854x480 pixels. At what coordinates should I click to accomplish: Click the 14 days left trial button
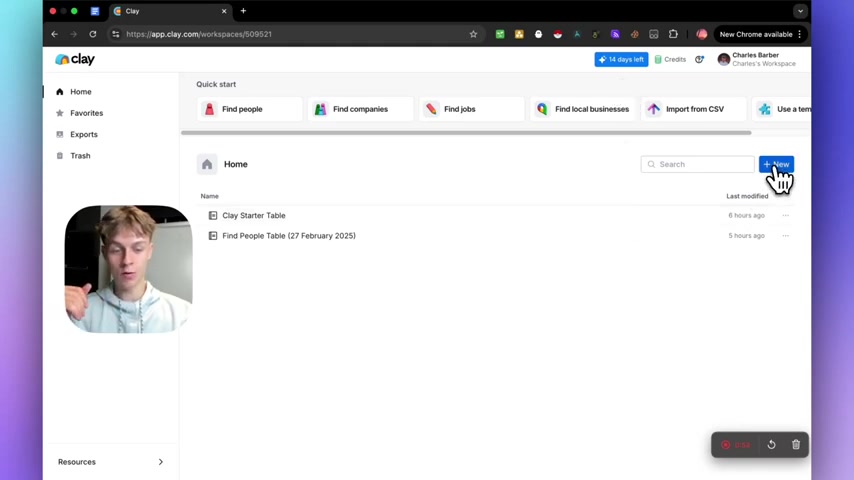(x=621, y=59)
